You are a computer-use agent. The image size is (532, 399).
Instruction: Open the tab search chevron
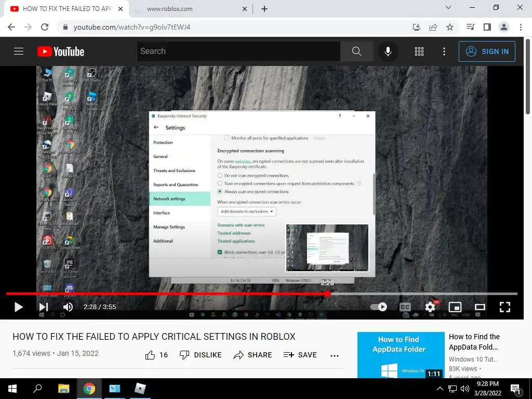pyautogui.click(x=448, y=7)
